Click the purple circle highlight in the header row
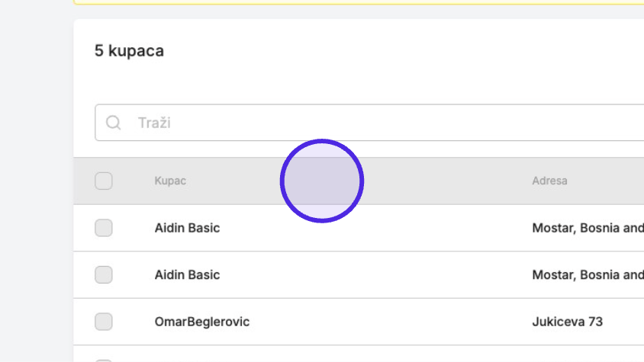The width and height of the screenshot is (644, 362). point(322,181)
